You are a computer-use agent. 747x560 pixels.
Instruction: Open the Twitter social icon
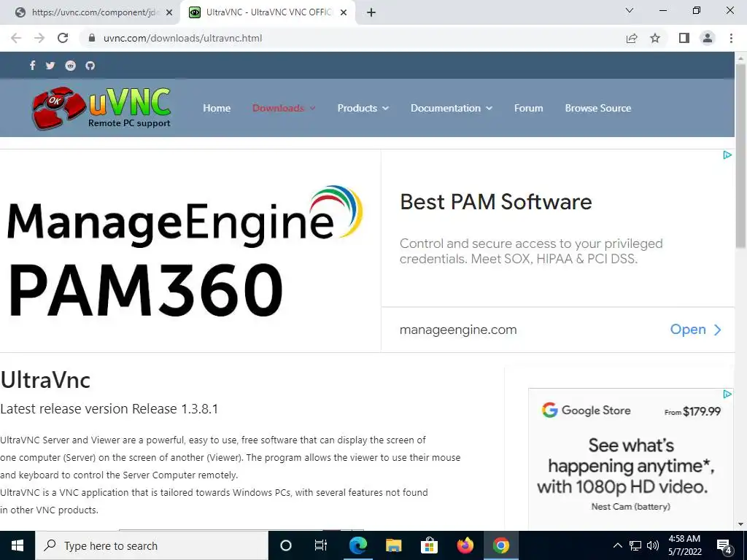pos(50,66)
